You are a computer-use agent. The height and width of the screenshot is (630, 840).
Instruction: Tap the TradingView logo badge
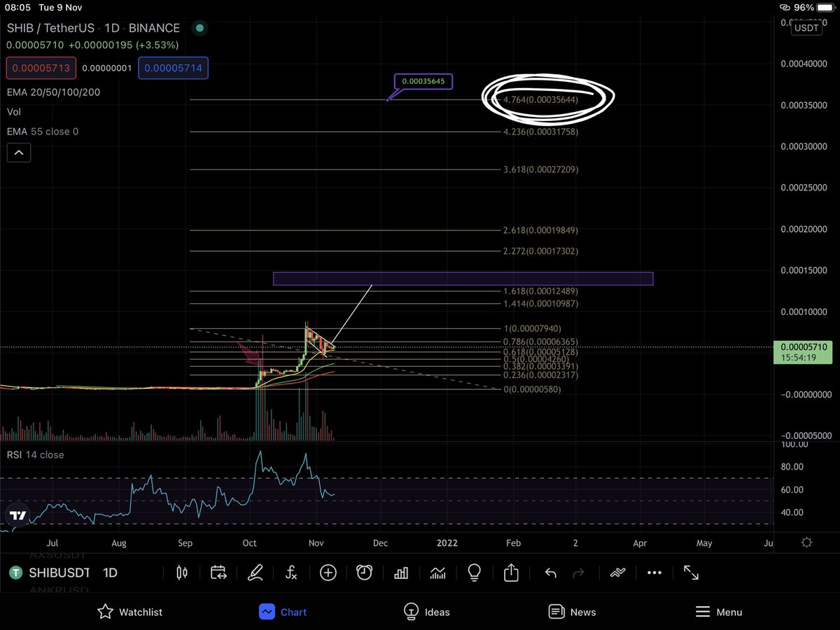pos(18,516)
